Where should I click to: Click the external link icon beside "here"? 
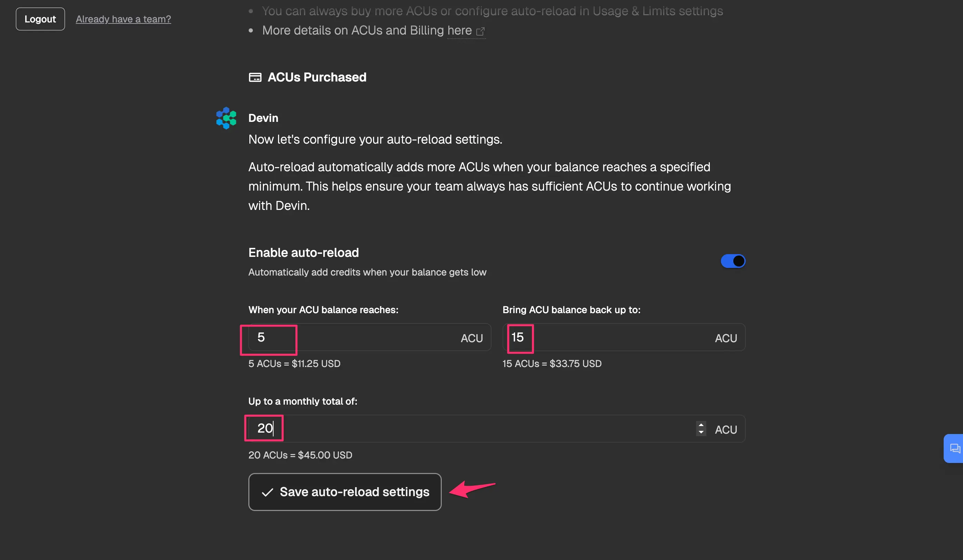click(x=480, y=31)
